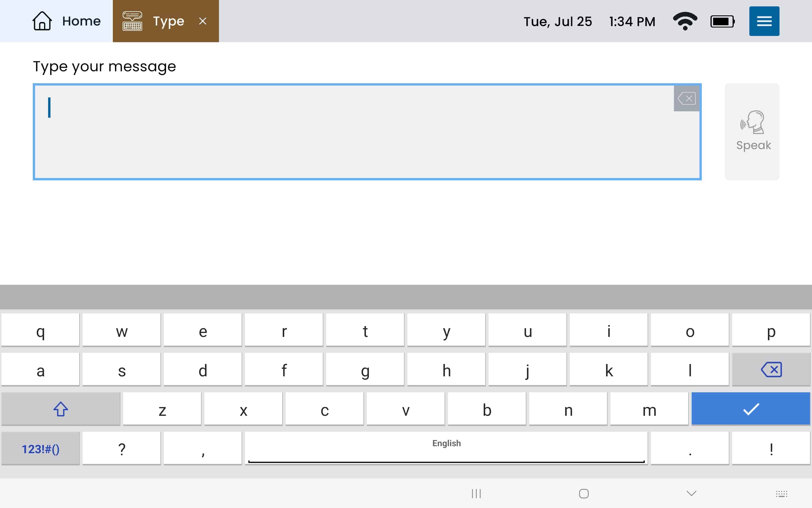This screenshot has height=508, width=812.
Task: Switch to 123!#() symbols keyboard
Action: point(40,449)
